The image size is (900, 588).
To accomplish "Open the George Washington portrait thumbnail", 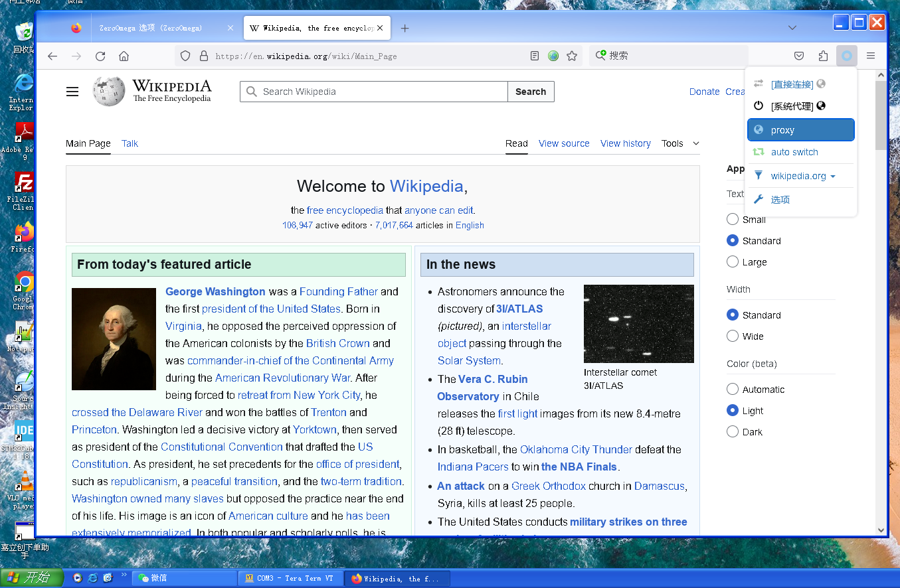I will [x=114, y=339].
